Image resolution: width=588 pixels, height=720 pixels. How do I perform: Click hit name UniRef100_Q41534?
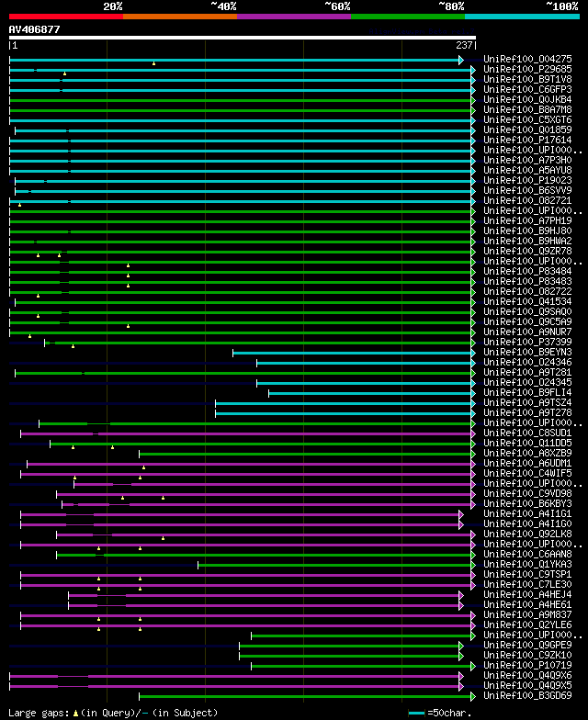coord(527,301)
